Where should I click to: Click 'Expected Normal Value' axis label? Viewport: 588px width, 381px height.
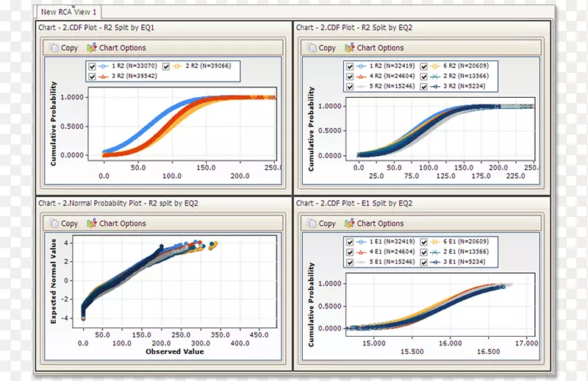pyautogui.click(x=53, y=281)
